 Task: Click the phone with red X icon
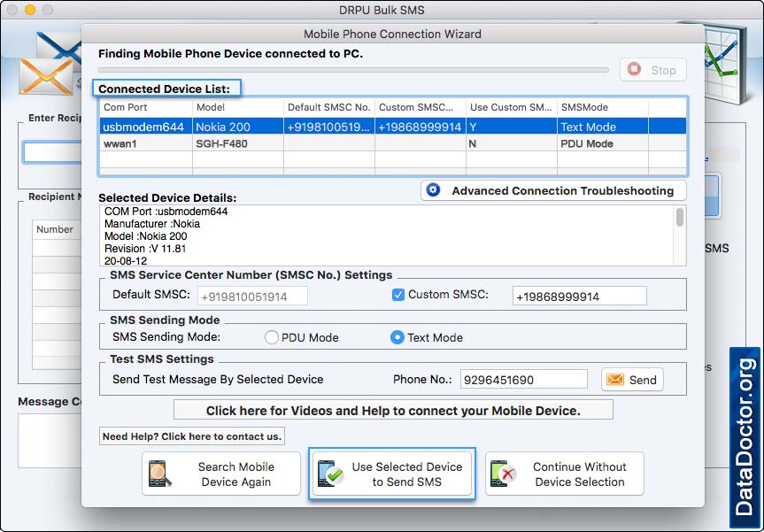point(503,474)
